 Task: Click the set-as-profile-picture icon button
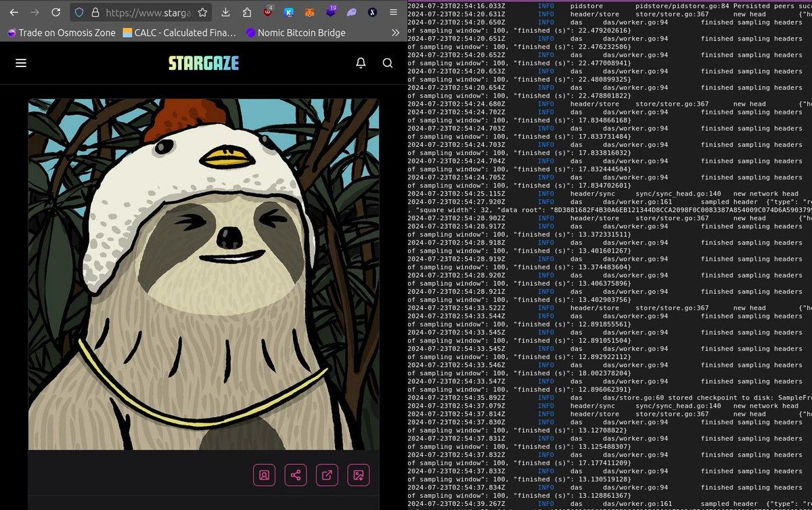coord(264,475)
